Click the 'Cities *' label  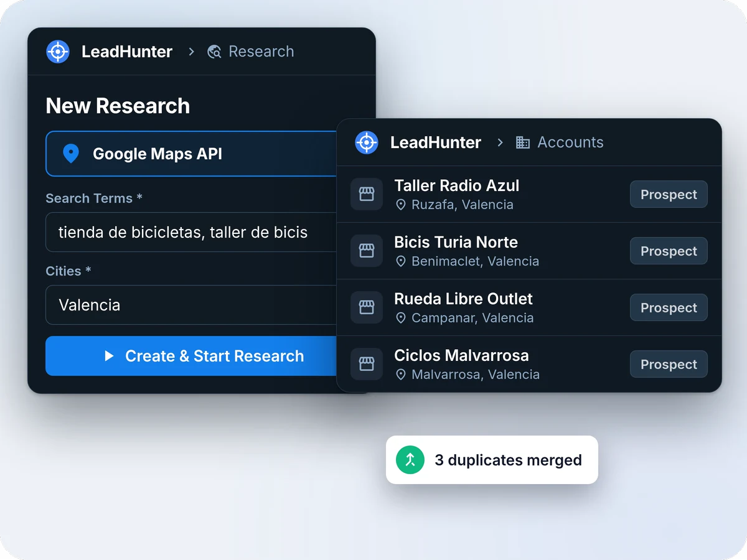tap(68, 271)
